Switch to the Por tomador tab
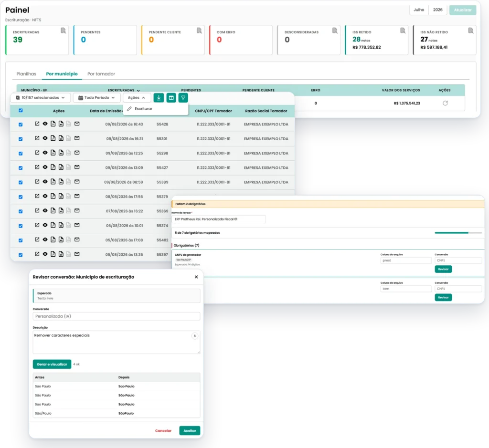Viewport: 489px width, 448px height. pyautogui.click(x=101, y=74)
